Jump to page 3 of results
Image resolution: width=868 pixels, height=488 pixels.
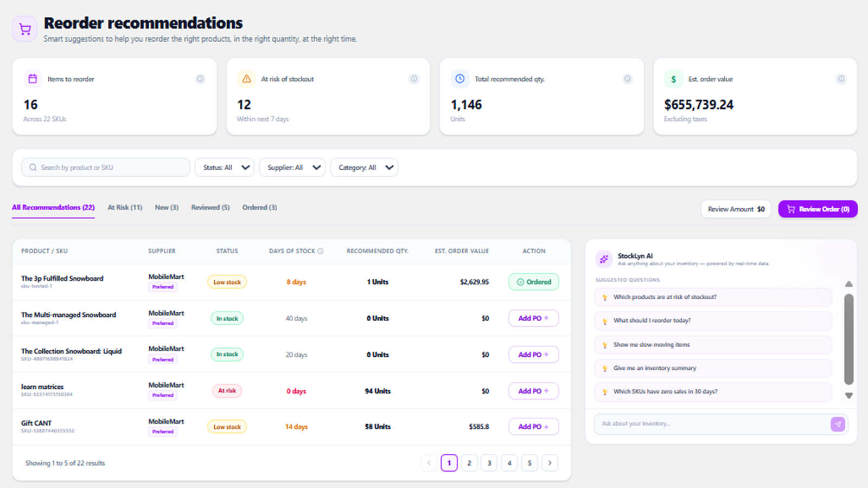tap(489, 463)
